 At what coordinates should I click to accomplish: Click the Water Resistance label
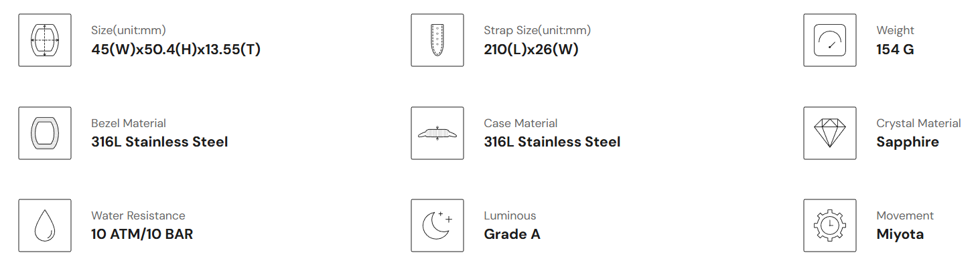138,215
